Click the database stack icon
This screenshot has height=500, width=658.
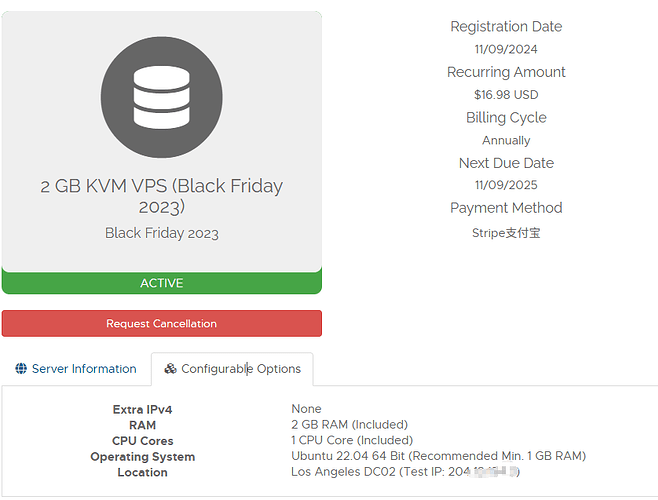coord(162,97)
